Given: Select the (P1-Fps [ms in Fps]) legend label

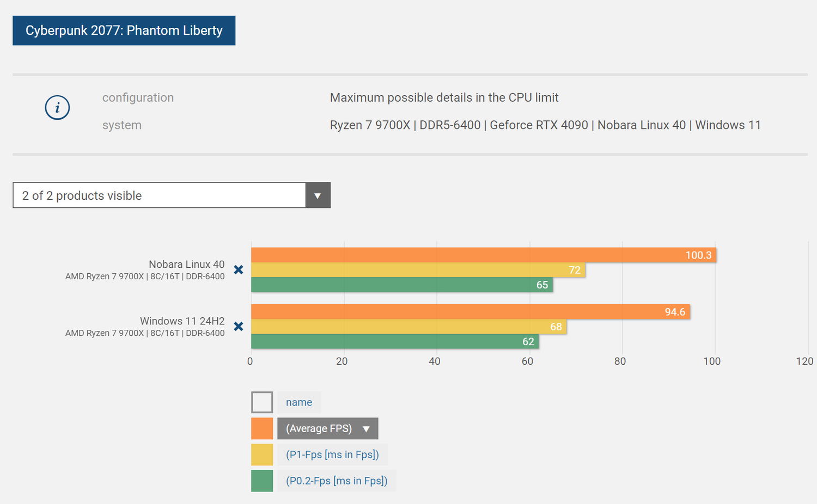Looking at the screenshot, I should click(x=332, y=454).
